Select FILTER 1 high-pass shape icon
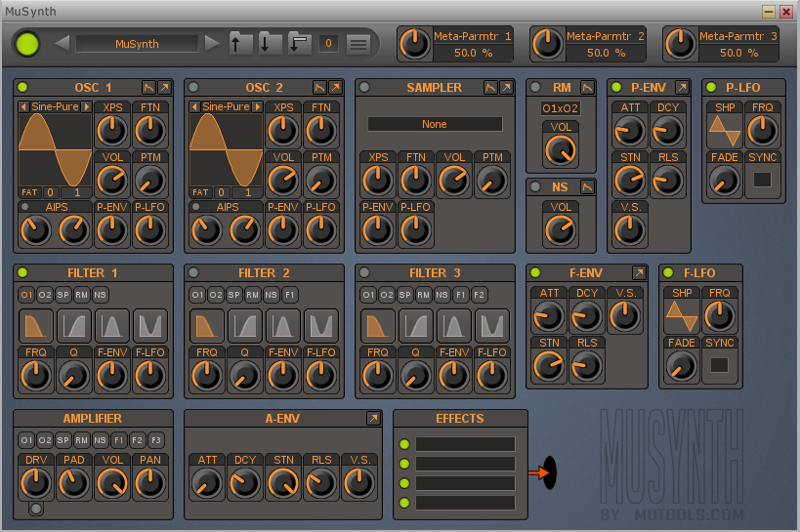Image resolution: width=800 pixels, height=532 pixels. point(74,325)
